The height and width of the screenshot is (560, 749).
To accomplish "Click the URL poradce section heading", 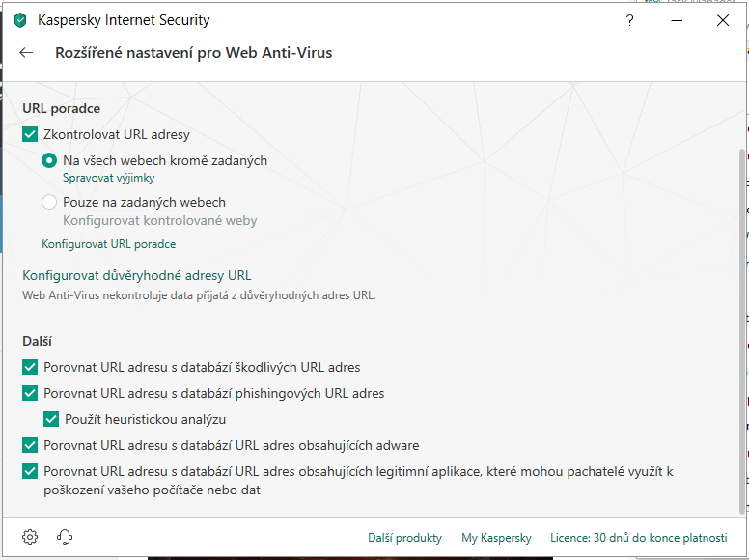I will (61, 108).
